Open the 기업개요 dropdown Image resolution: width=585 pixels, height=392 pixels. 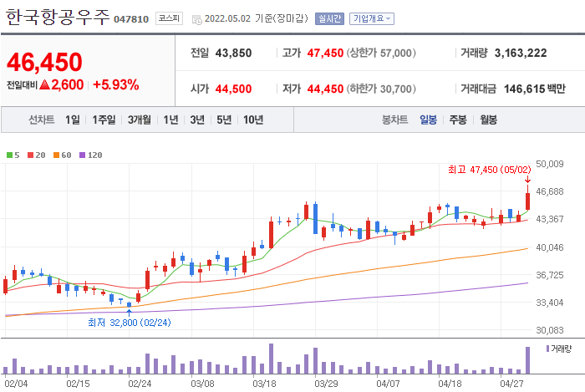(x=372, y=18)
